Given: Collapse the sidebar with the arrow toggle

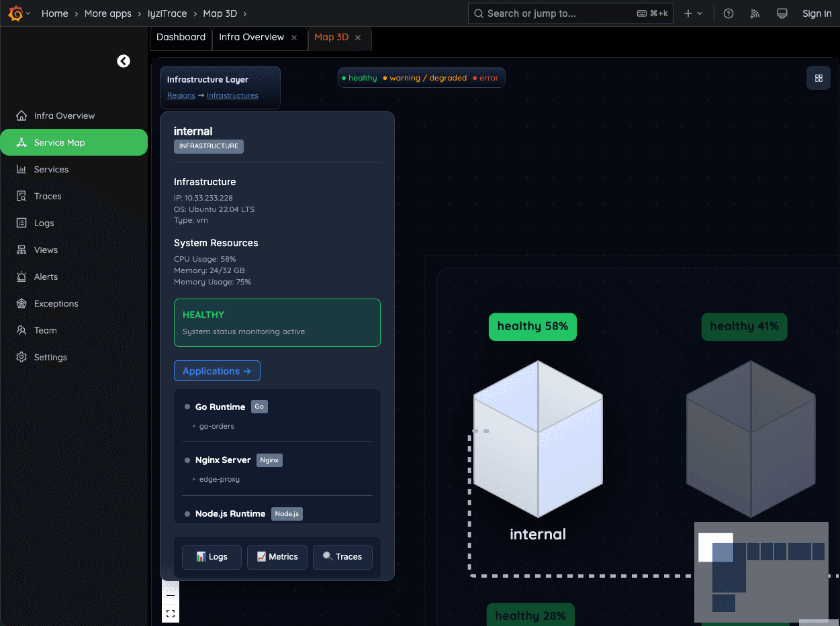Looking at the screenshot, I should [124, 60].
